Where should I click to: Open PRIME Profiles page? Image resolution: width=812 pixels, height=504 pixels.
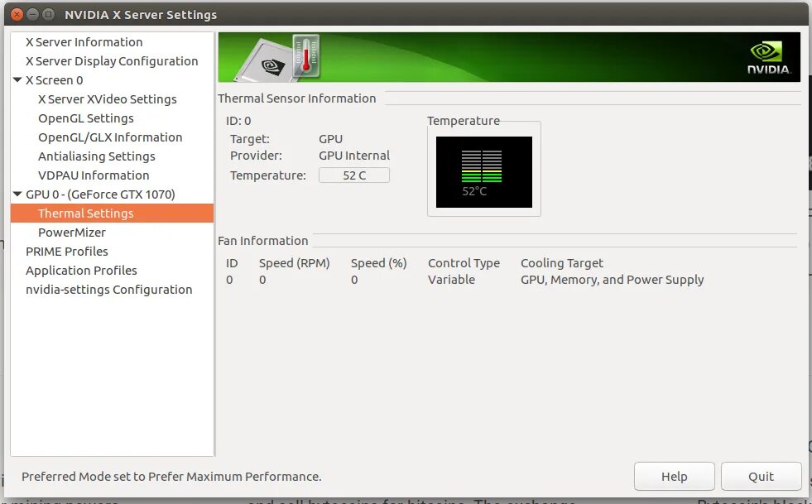(67, 252)
